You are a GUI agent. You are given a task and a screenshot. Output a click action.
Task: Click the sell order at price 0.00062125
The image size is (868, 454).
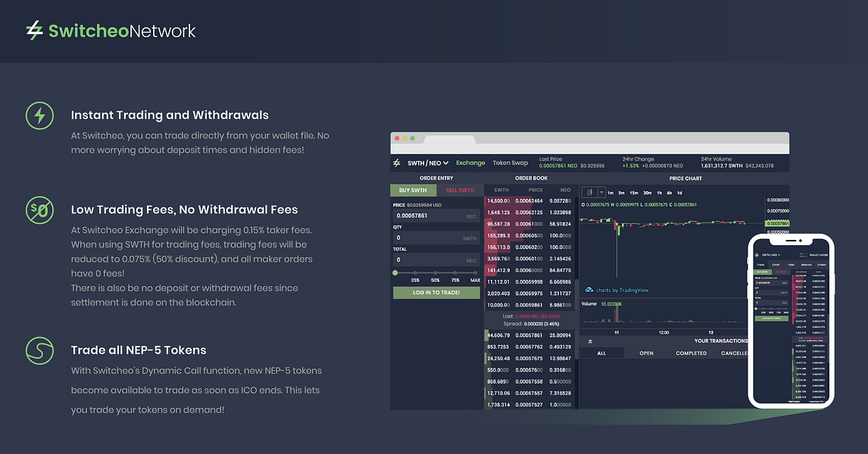tap(529, 213)
